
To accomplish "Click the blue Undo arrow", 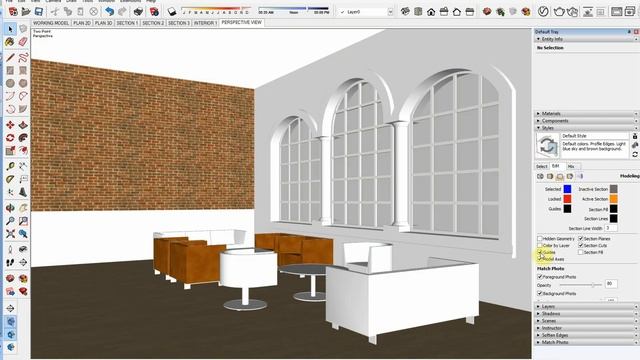I will coord(109,11).
